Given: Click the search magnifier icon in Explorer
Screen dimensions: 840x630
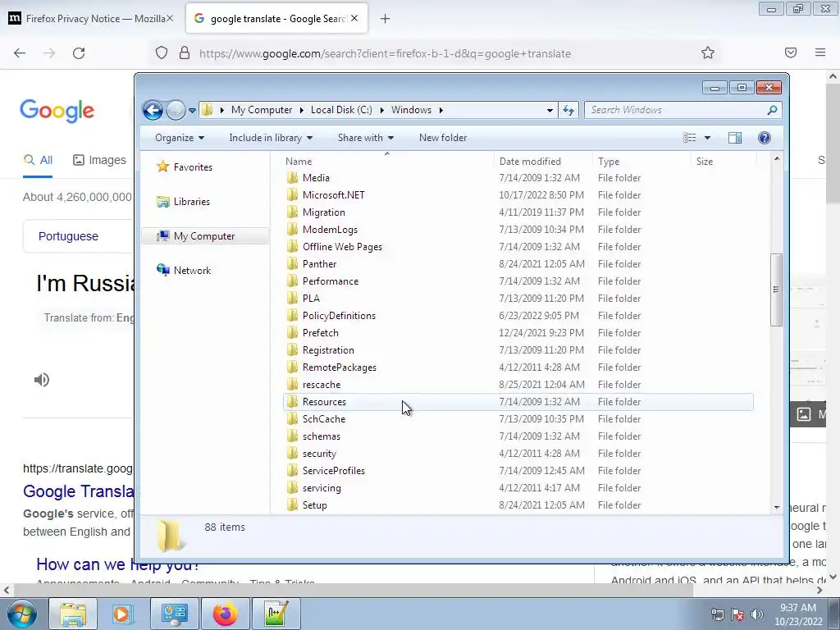Looking at the screenshot, I should [x=772, y=110].
